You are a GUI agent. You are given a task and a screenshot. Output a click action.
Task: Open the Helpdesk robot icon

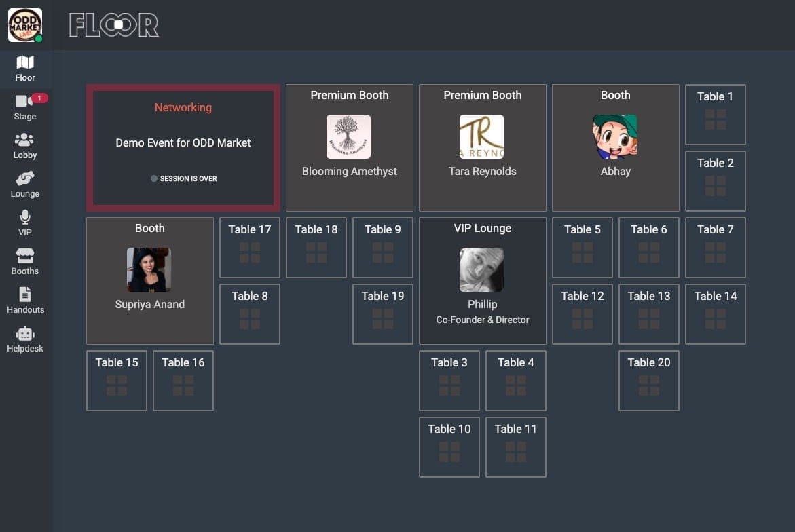(25, 334)
